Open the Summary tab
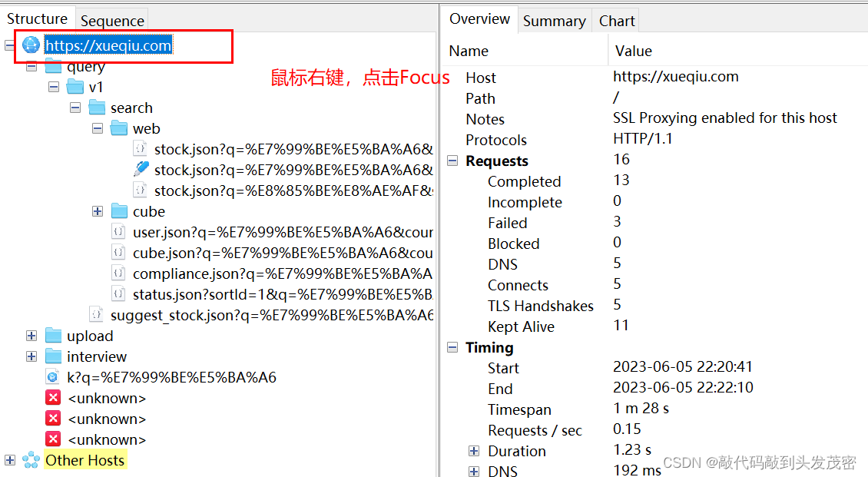Screen dimensions: 868x477 click(x=554, y=21)
